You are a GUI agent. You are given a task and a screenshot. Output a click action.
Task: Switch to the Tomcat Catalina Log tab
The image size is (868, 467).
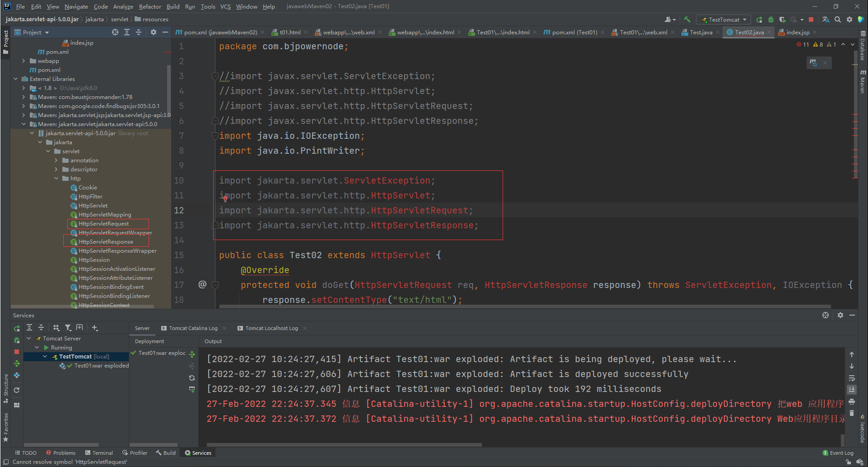(x=193, y=328)
